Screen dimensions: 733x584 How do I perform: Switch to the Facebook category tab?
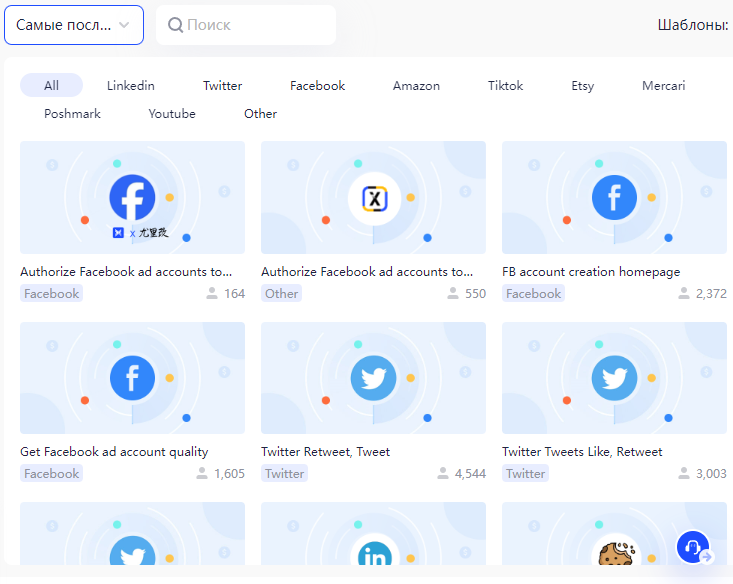(x=317, y=86)
